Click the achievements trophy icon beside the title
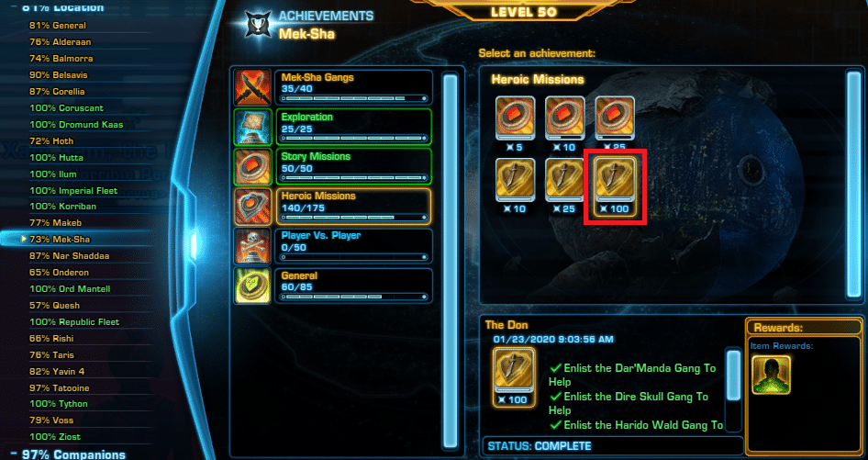The image size is (868, 460). pyautogui.click(x=258, y=25)
